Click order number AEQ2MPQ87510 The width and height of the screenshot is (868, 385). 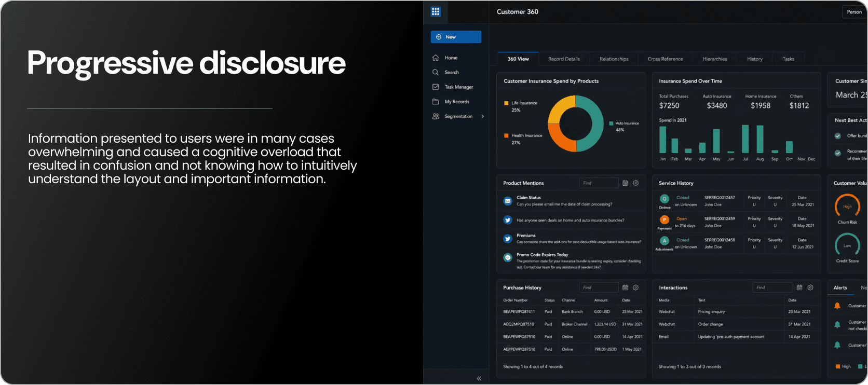(x=519, y=324)
